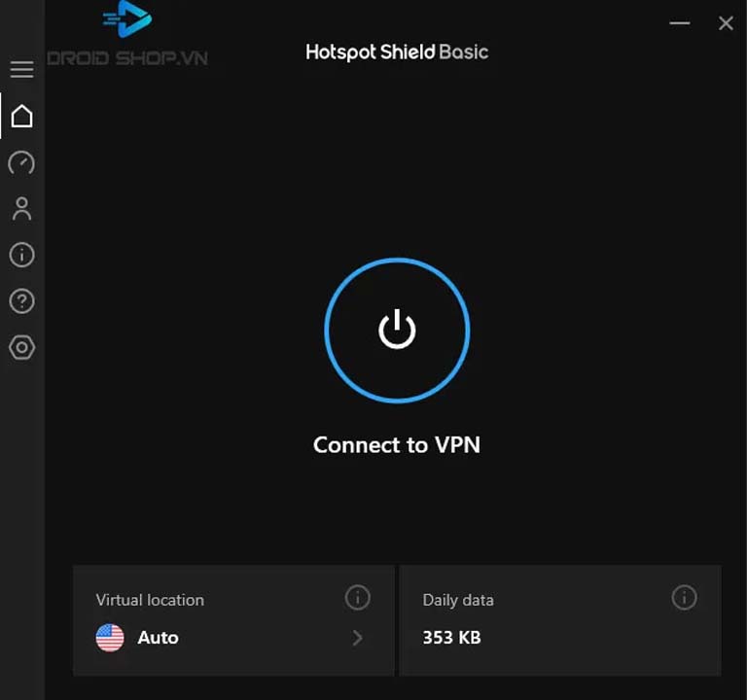
Task: Show Daily data info icon
Action: point(684,597)
